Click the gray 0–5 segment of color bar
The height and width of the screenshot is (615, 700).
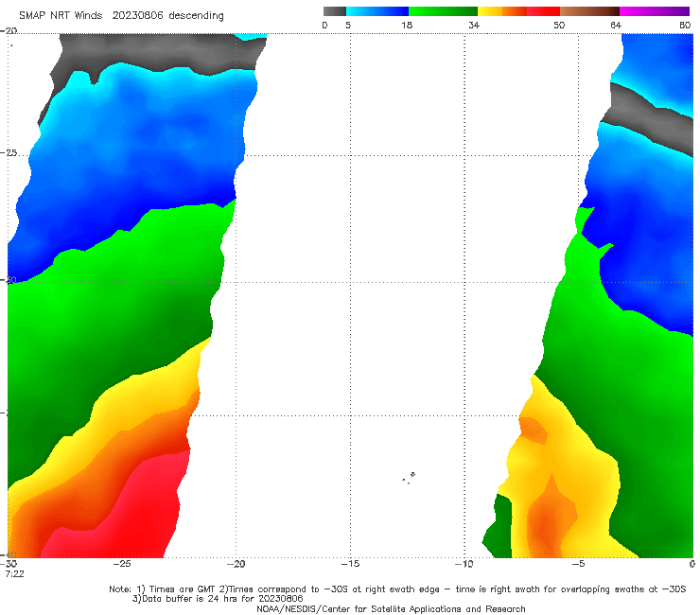click(x=334, y=11)
